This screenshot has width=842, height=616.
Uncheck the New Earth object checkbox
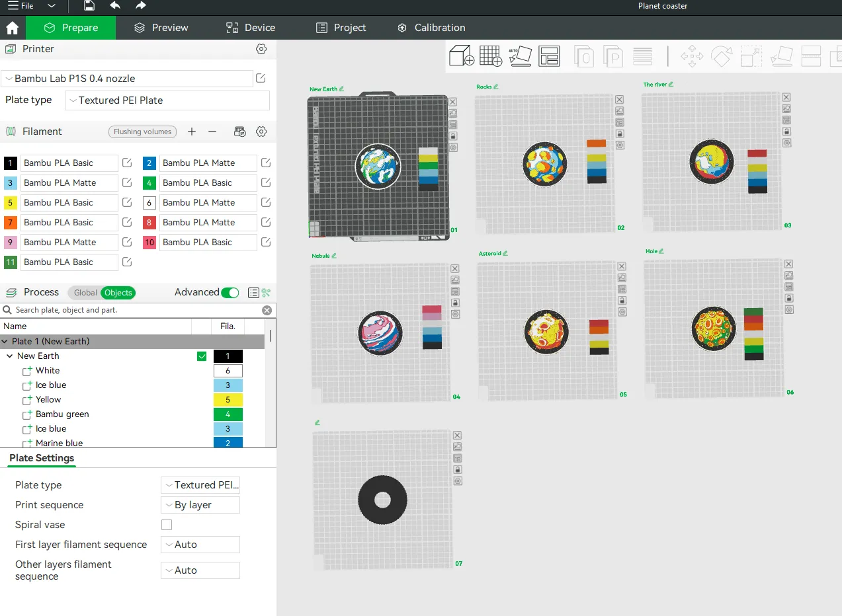coord(202,356)
